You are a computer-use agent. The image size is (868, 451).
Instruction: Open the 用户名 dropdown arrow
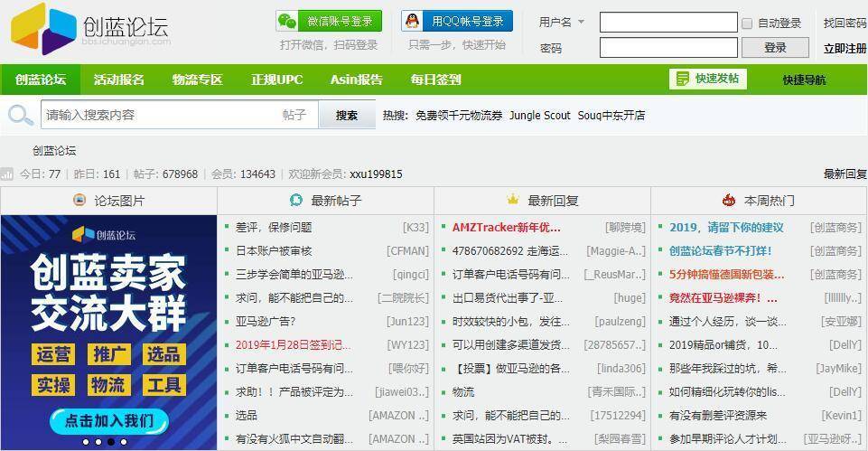[x=582, y=23]
